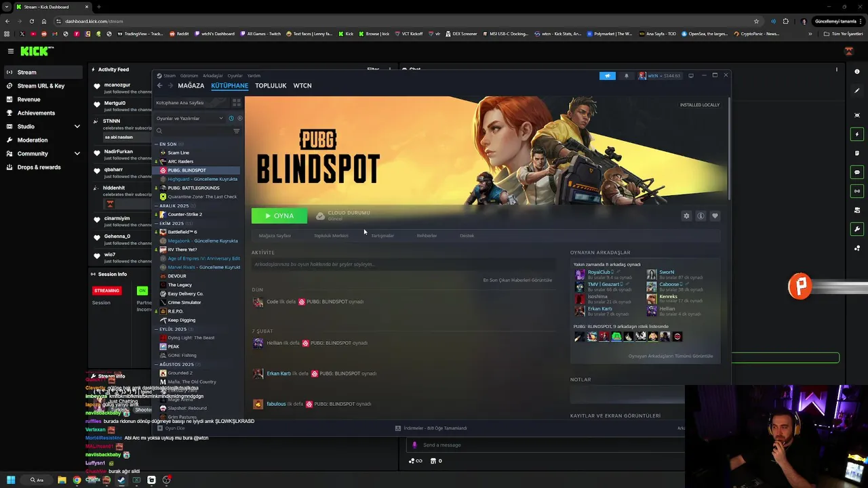Open game info icon next to the gear
868x488 pixels.
coord(701,216)
